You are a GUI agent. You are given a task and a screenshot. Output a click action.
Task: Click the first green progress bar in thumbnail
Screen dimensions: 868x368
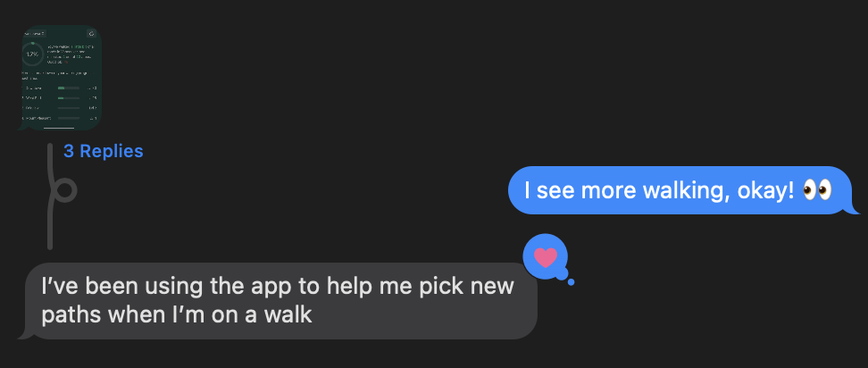[x=69, y=88]
